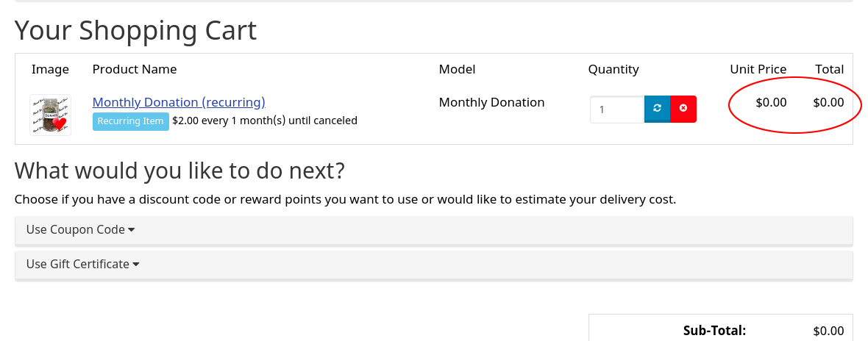Click the $2.00 every 1 month(s) recurring text

pos(265,121)
